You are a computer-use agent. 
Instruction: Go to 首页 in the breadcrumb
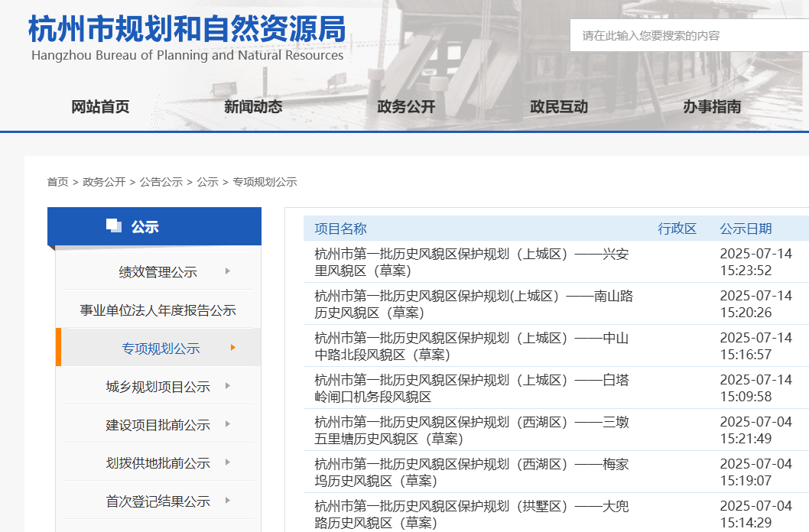coord(58,182)
